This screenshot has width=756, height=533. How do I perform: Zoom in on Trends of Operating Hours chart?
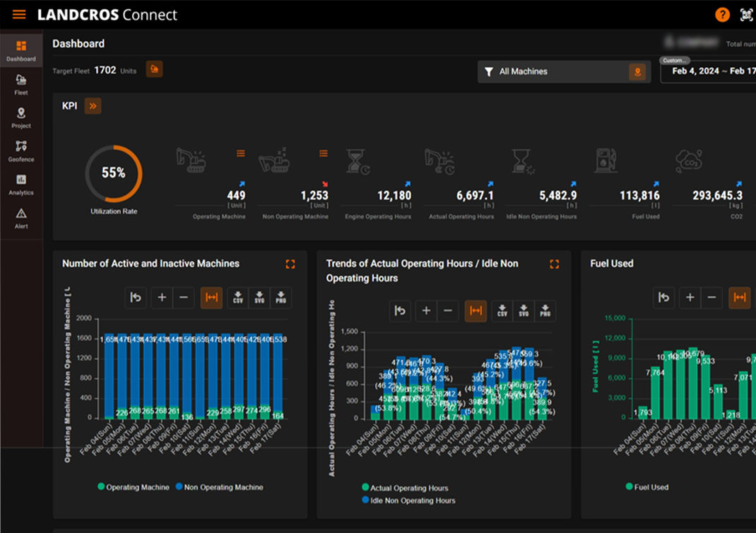426,310
